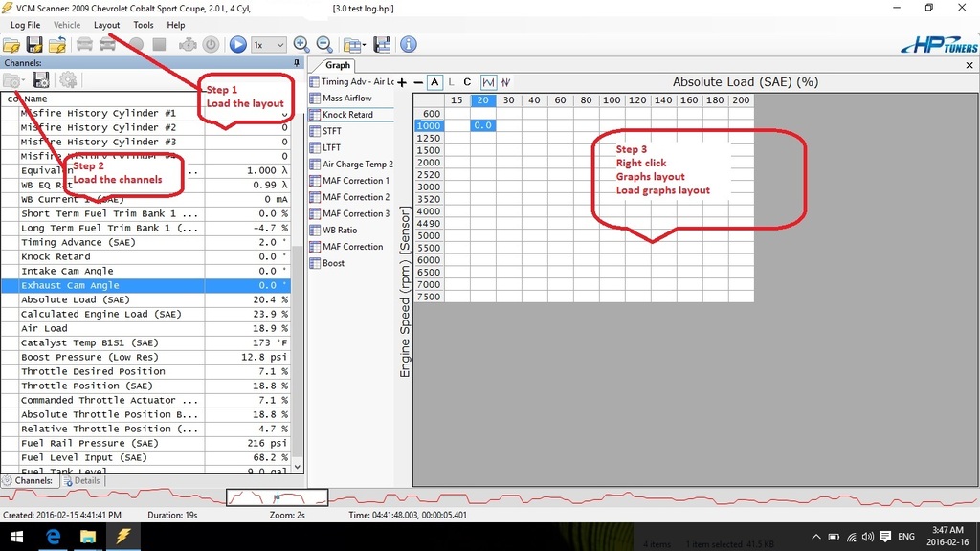Open Windows Start menu

click(17, 537)
